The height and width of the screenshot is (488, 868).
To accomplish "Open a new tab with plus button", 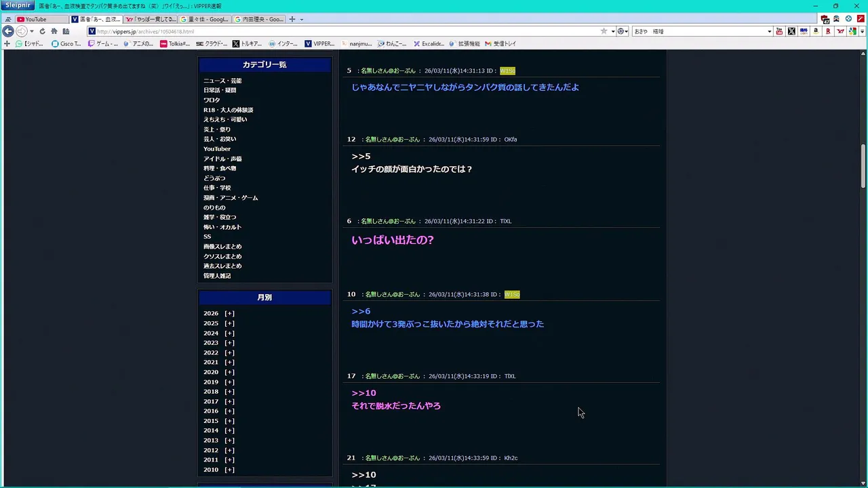I will coord(292,19).
